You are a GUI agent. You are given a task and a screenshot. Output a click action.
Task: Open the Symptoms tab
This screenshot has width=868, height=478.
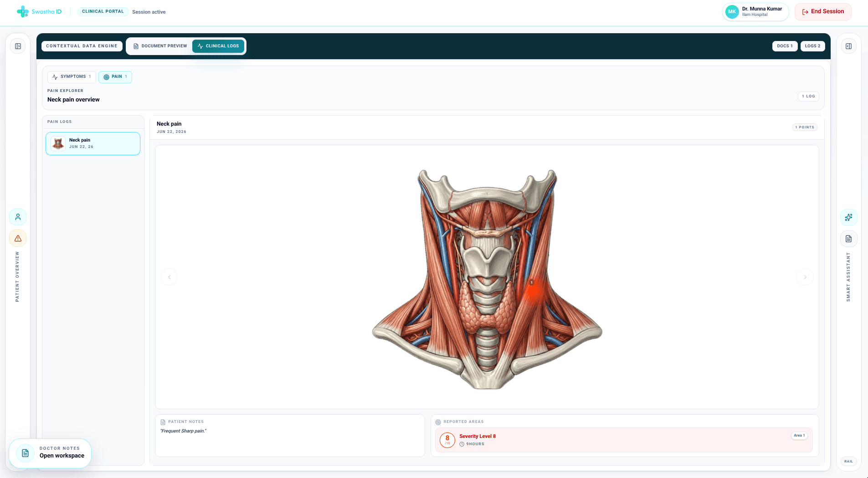(72, 77)
